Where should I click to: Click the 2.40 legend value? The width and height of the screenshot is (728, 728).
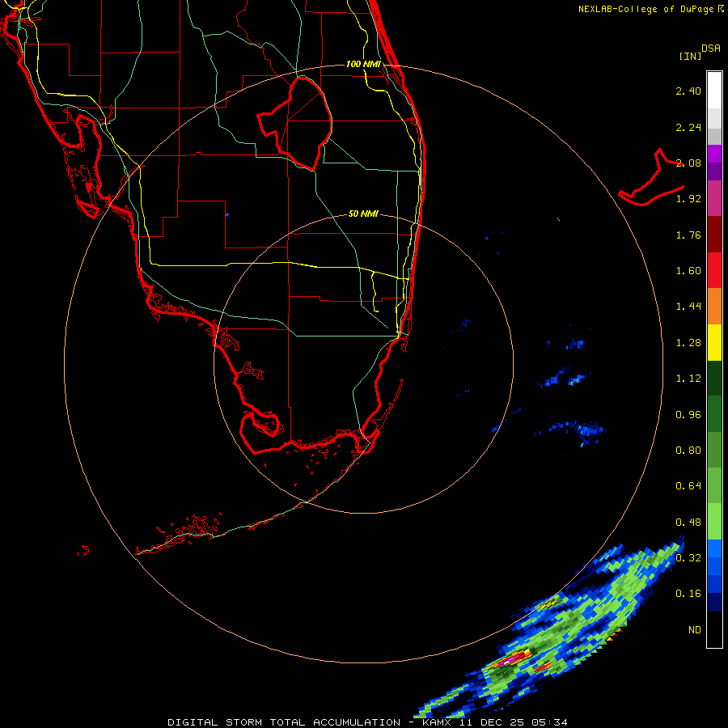pyautogui.click(x=688, y=91)
